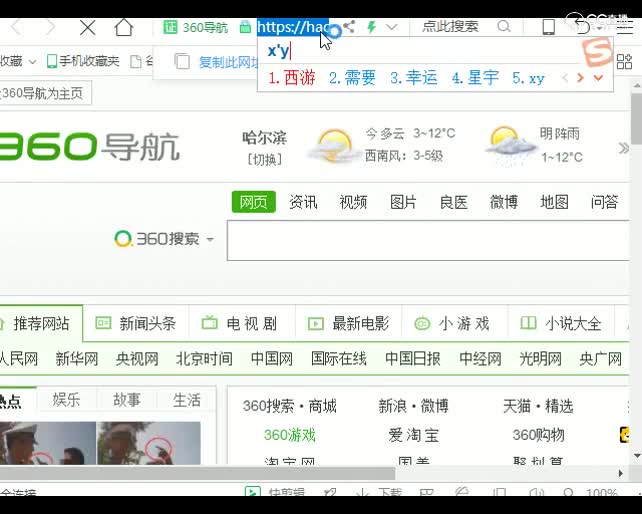Open 新浪·微博 link
The image size is (642, 514).
point(413,406)
